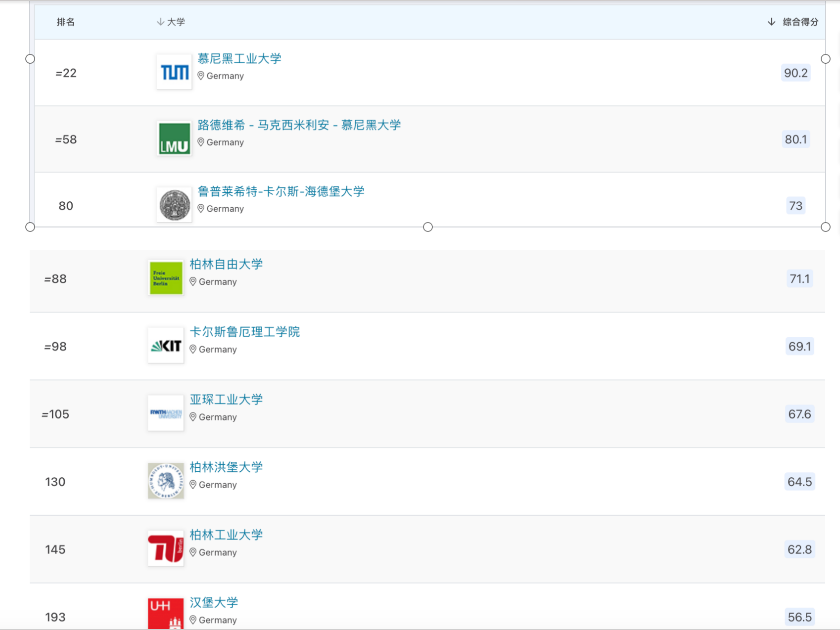Open the LMU green logo
Screen dimensions: 840x630
click(174, 138)
